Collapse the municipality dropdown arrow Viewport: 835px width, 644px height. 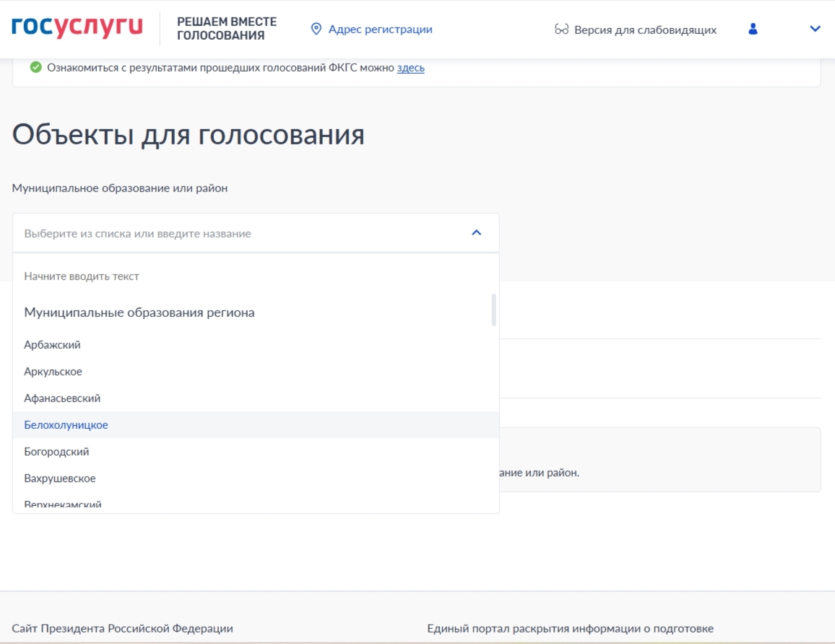[476, 233]
